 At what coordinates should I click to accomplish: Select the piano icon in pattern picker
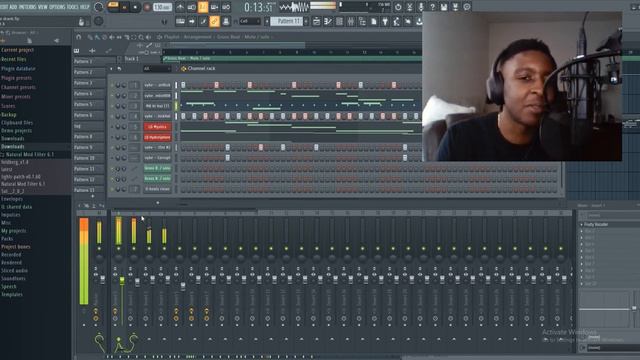76,51
